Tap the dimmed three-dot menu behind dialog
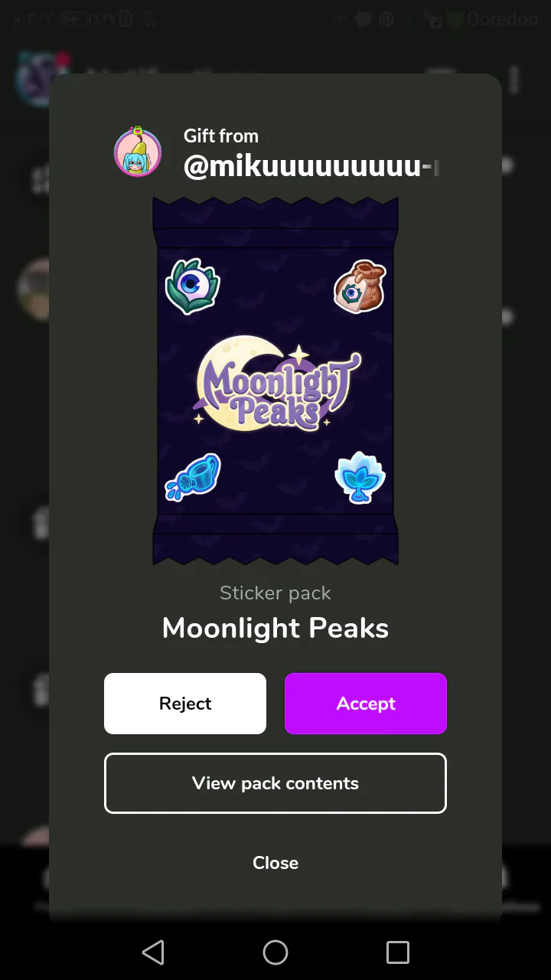Screen dimensions: 551x980 click(515, 79)
